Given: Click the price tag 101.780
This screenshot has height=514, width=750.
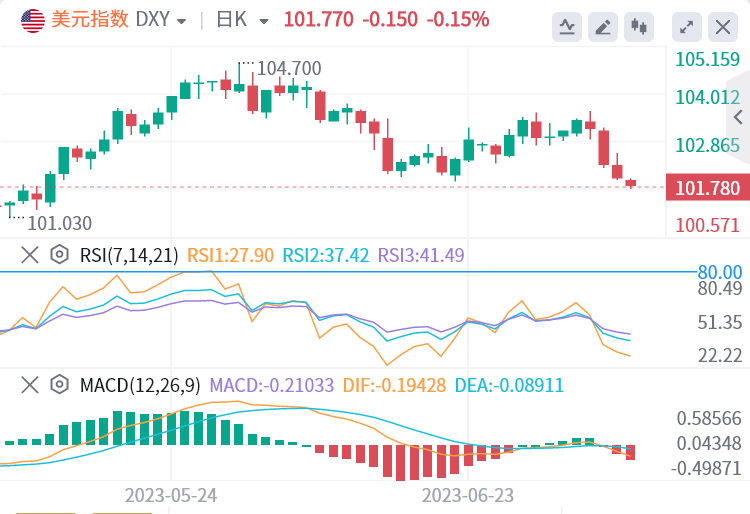Looking at the screenshot, I should pyautogui.click(x=708, y=187).
